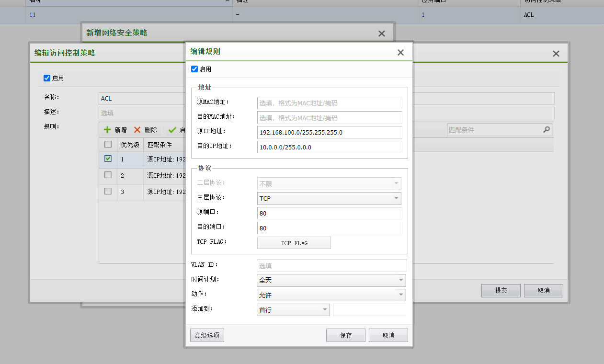Click the 目的端口 field
Screen dimensions: 604x364
tap(330, 228)
